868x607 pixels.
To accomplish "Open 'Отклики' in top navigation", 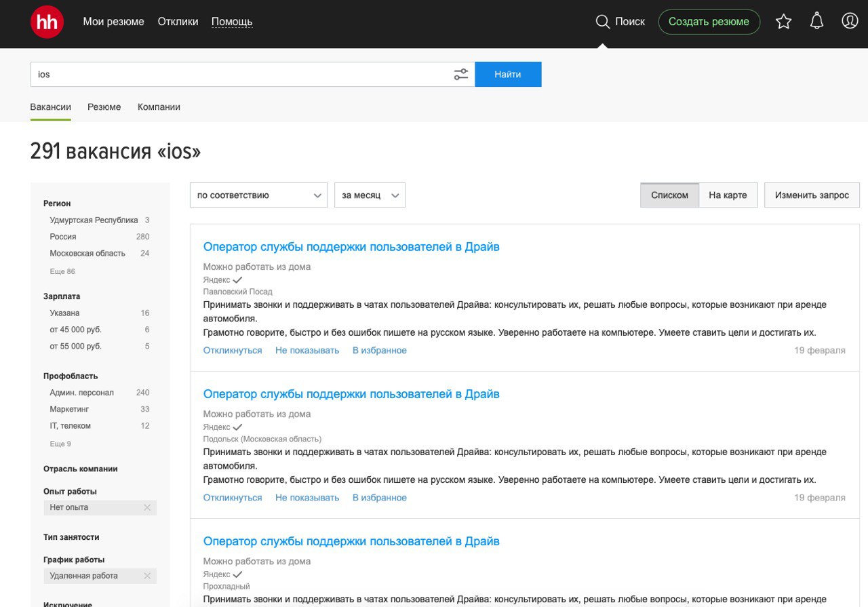I will tap(178, 22).
